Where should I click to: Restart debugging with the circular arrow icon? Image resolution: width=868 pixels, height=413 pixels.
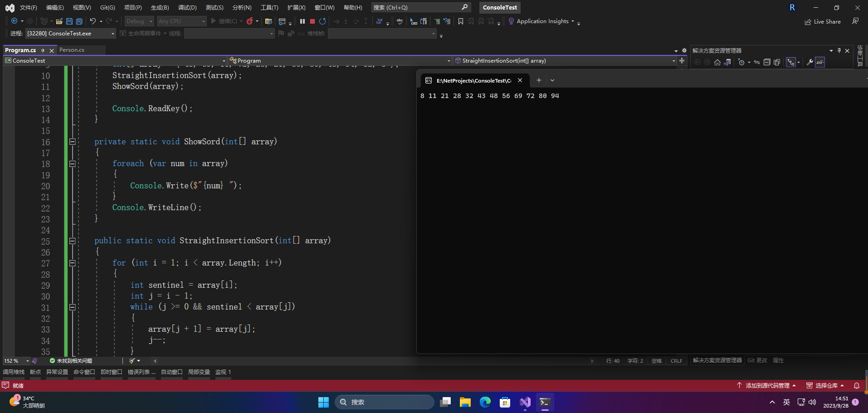point(322,21)
